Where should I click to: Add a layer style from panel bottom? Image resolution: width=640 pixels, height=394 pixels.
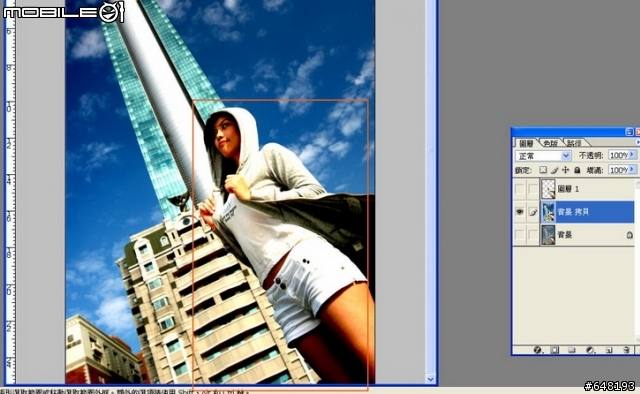pyautogui.click(x=538, y=350)
